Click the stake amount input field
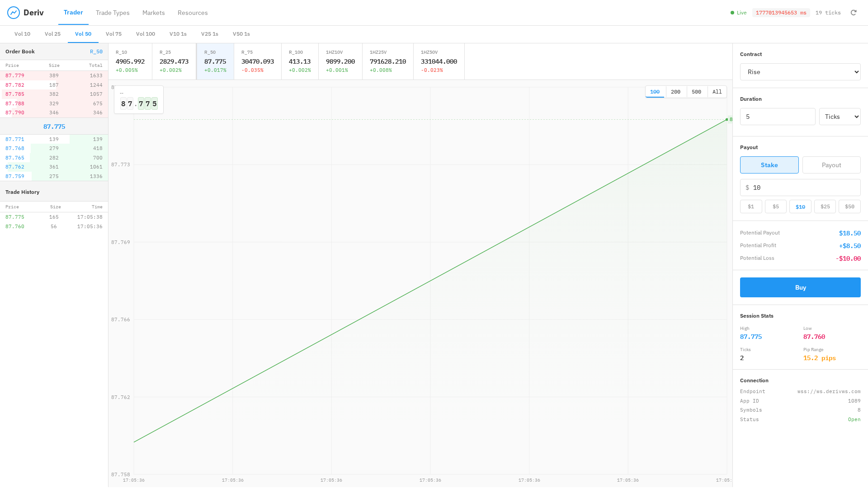 [x=800, y=188]
